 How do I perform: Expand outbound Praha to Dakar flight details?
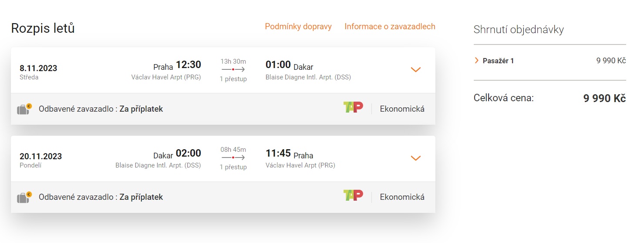tap(416, 70)
